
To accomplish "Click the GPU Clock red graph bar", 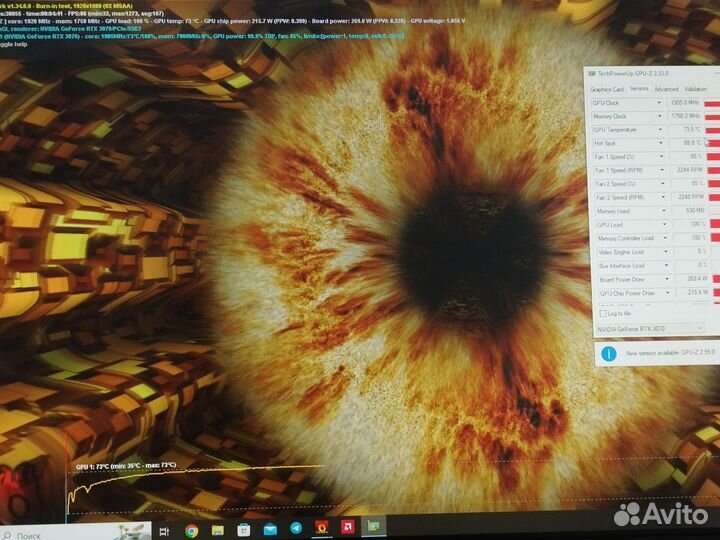I will pos(712,104).
